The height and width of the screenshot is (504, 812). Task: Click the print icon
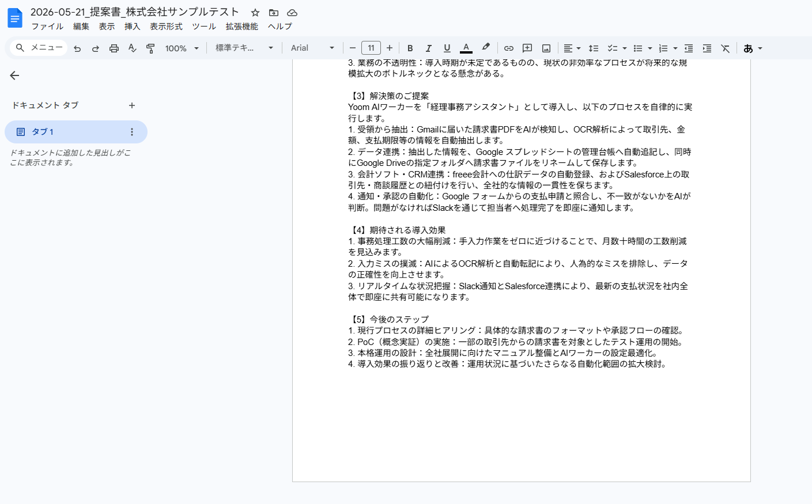pos(114,48)
